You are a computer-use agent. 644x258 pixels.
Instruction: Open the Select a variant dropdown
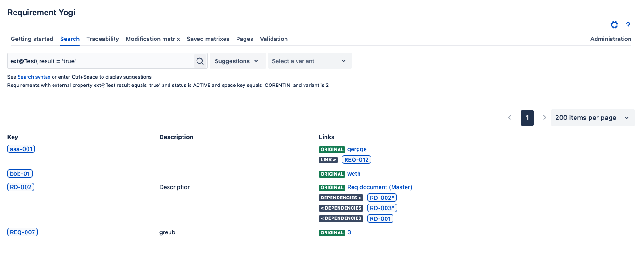309,61
